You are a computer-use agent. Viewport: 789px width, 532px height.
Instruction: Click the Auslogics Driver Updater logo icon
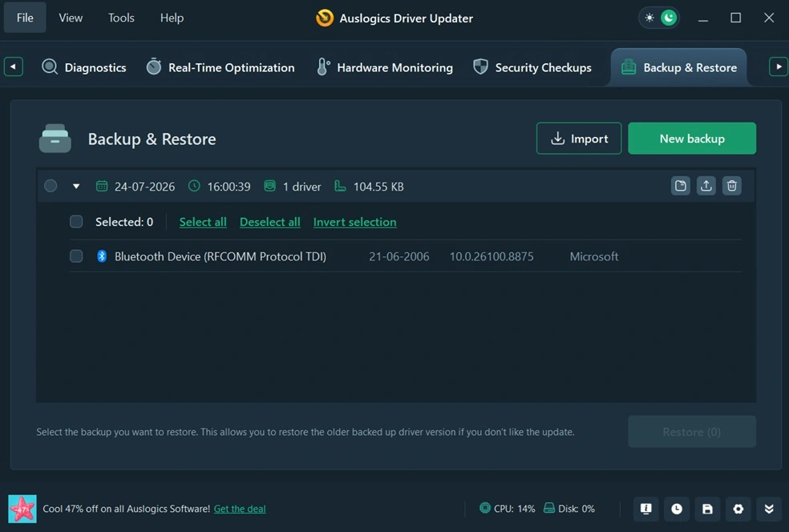click(325, 18)
